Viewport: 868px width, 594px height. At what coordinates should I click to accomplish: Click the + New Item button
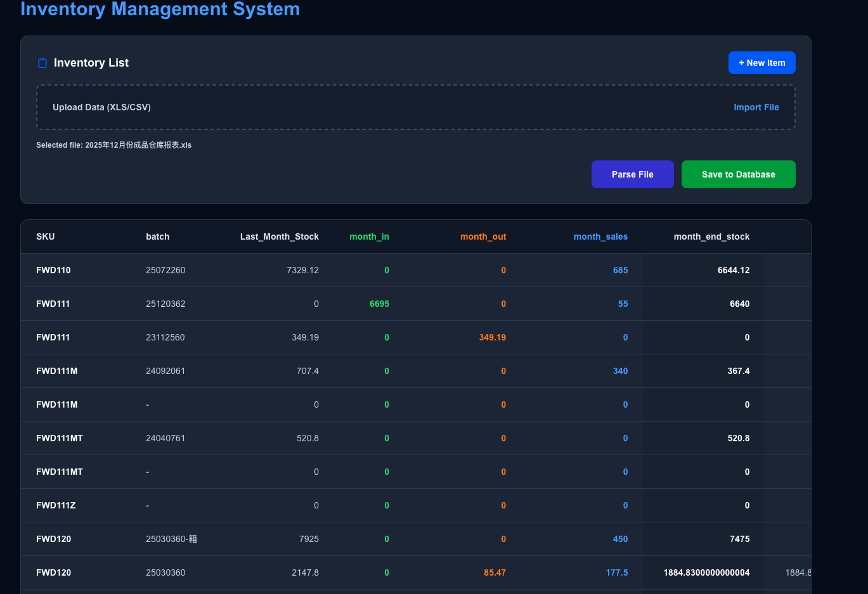pos(761,63)
